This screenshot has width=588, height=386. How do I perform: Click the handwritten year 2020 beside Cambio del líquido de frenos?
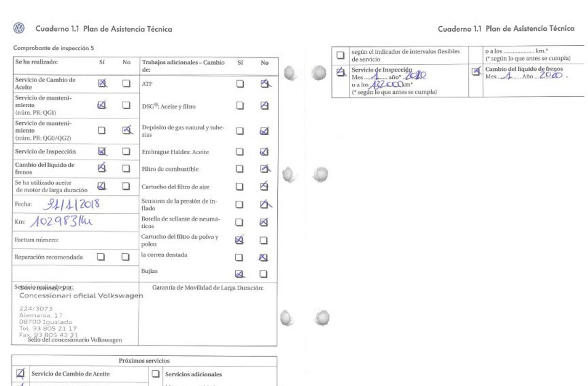[x=551, y=75]
